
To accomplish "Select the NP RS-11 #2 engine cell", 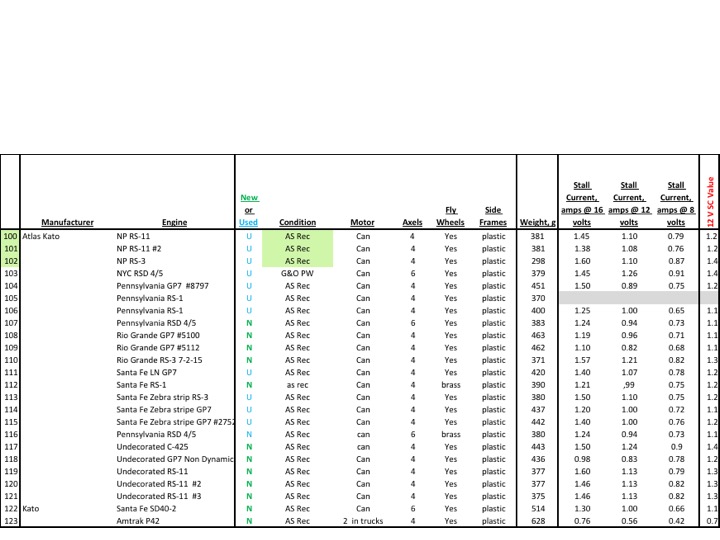I will (x=139, y=248).
